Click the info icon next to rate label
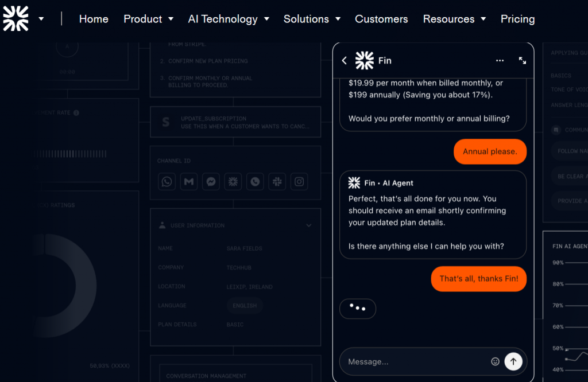Image resolution: width=588 pixels, height=382 pixels. (x=76, y=113)
